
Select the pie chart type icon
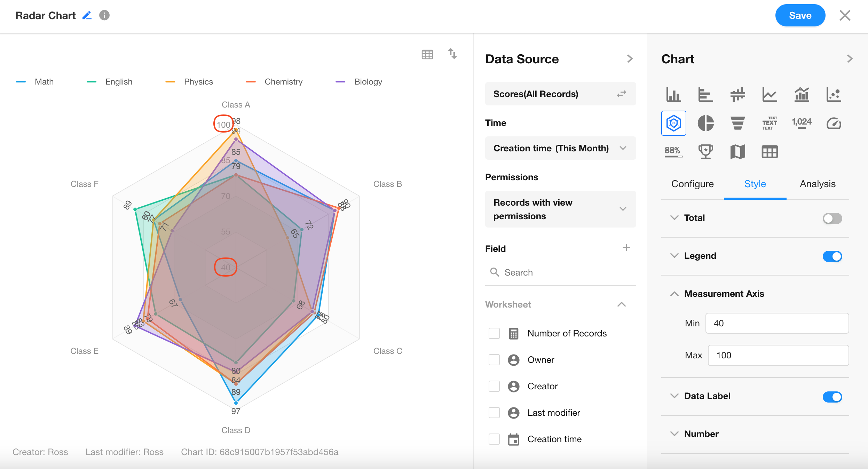click(x=705, y=123)
